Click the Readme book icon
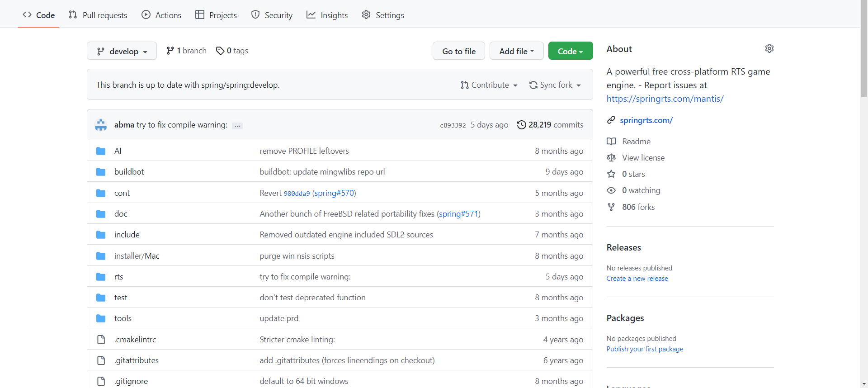 [611, 141]
